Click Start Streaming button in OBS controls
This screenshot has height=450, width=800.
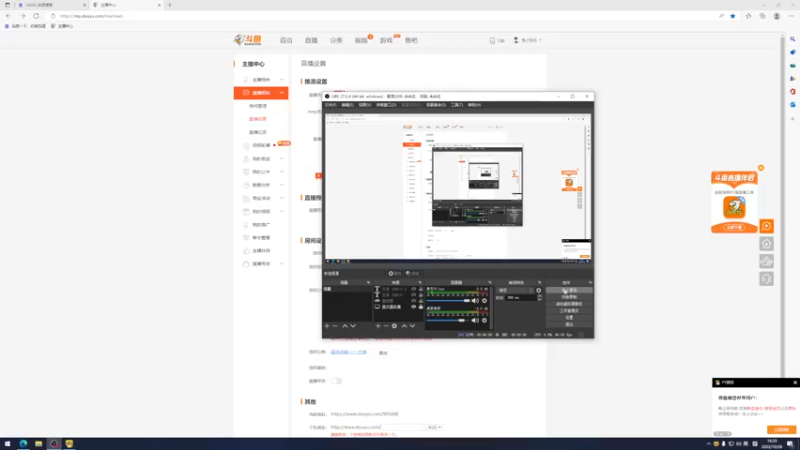(x=569, y=290)
